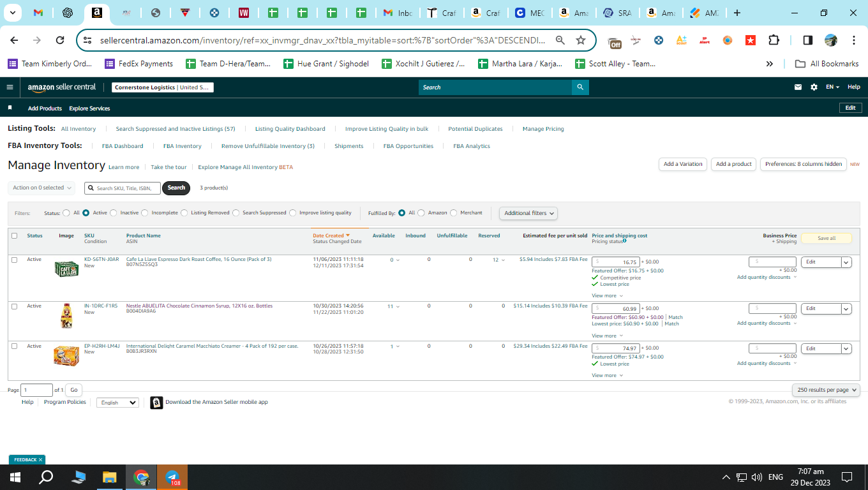Click the Add a product button

coord(734,164)
